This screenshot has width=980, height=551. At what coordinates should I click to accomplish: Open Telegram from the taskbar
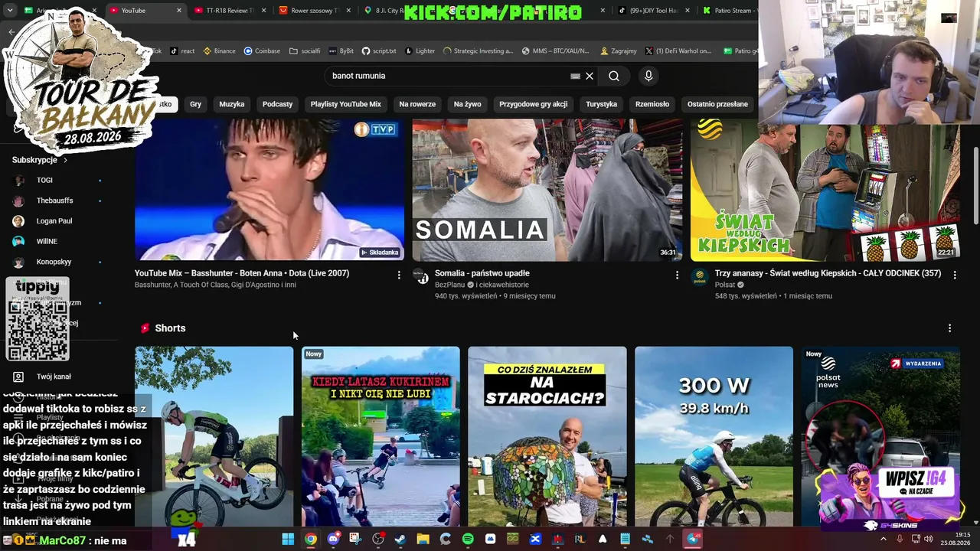point(693,540)
